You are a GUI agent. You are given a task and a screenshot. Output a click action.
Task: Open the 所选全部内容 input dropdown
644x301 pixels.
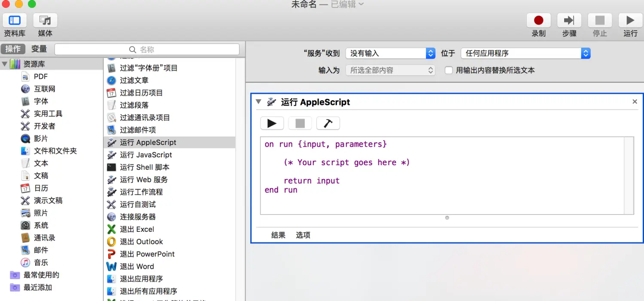390,70
